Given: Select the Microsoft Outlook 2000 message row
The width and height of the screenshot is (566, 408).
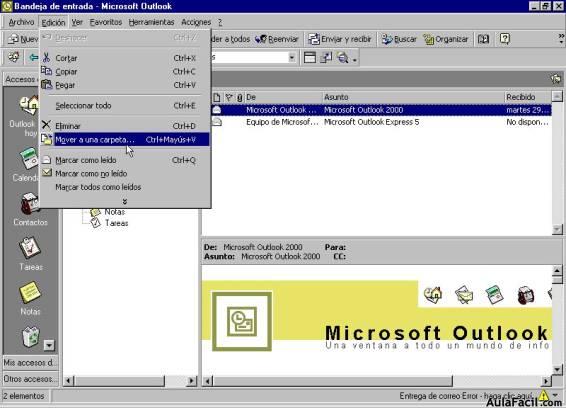Looking at the screenshot, I should pyautogui.click(x=381, y=110).
